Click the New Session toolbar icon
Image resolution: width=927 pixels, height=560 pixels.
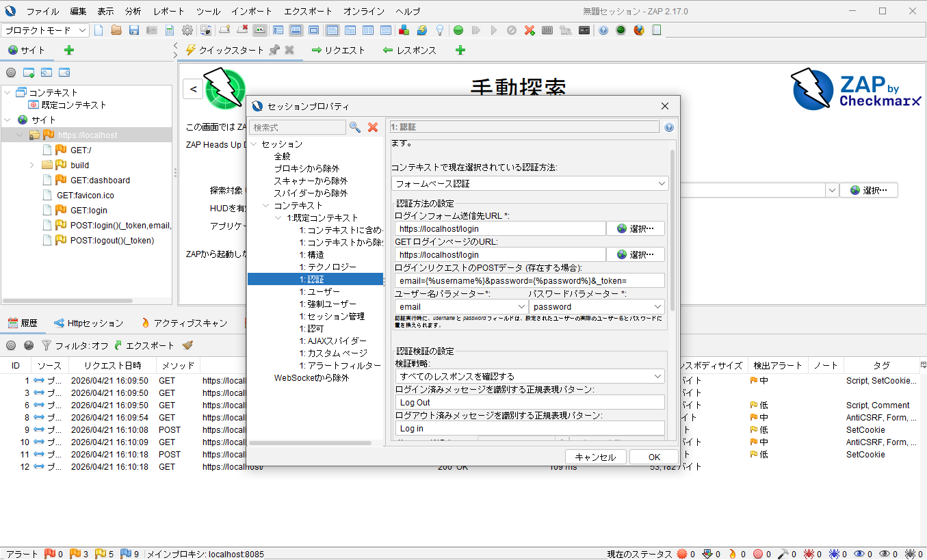coord(99,30)
